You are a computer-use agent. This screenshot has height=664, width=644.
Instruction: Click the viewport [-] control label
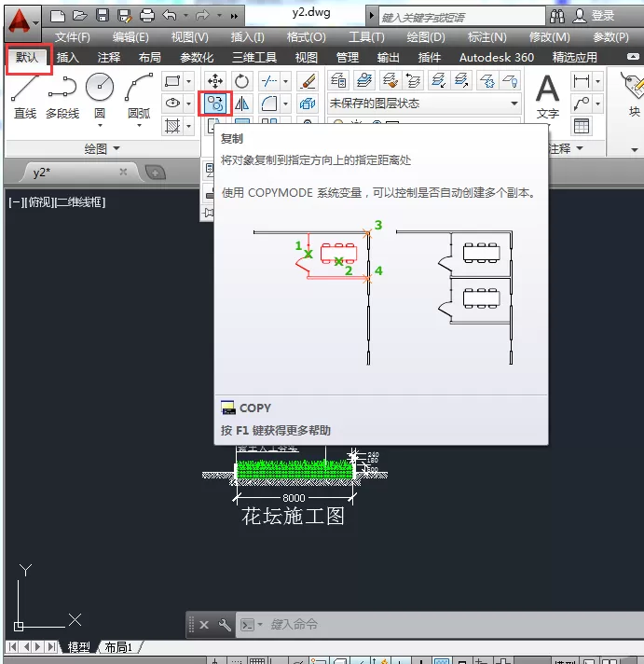[16, 202]
